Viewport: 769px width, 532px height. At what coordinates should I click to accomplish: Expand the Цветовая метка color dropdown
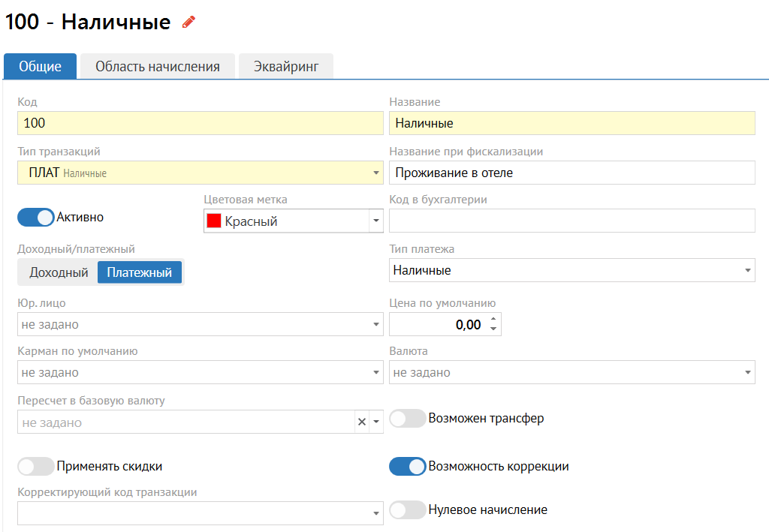(x=375, y=221)
